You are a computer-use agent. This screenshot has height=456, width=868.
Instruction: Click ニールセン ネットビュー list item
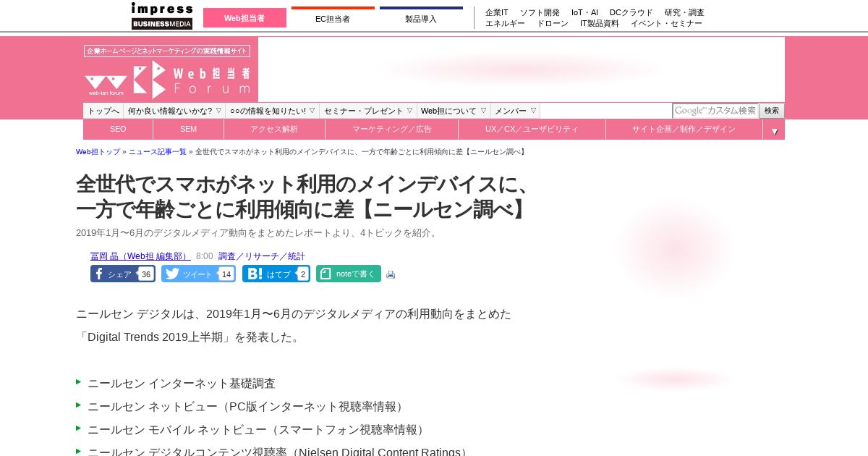(247, 407)
